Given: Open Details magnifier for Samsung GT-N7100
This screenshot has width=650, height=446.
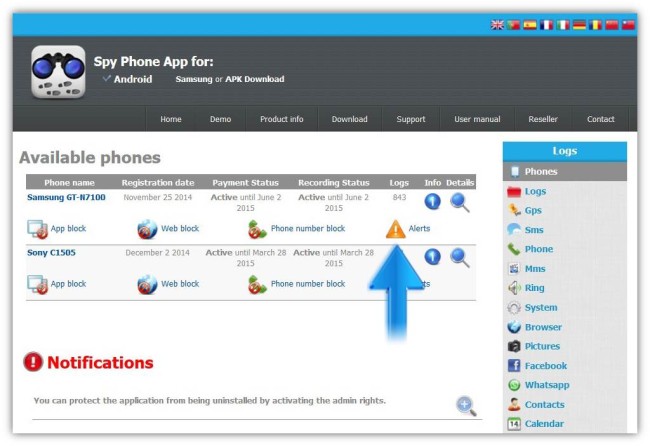Looking at the screenshot, I should point(460,202).
